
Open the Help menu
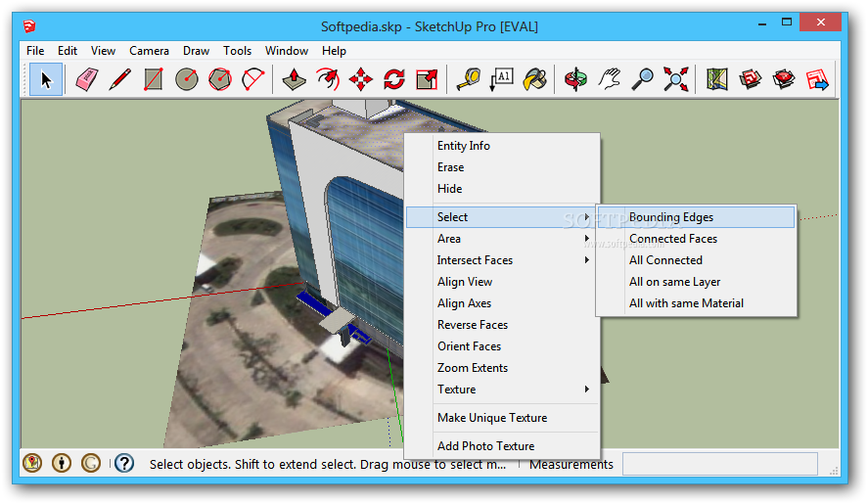tap(334, 51)
